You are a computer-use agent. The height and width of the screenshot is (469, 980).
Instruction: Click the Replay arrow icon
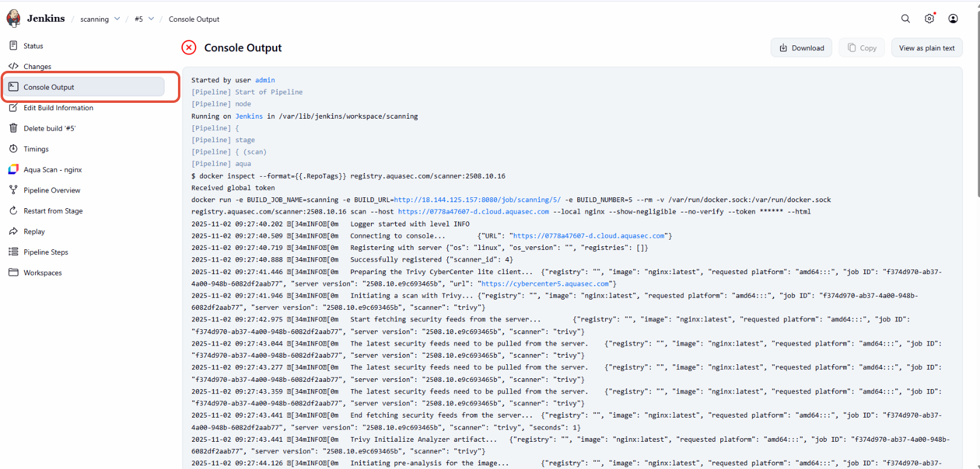click(x=13, y=231)
